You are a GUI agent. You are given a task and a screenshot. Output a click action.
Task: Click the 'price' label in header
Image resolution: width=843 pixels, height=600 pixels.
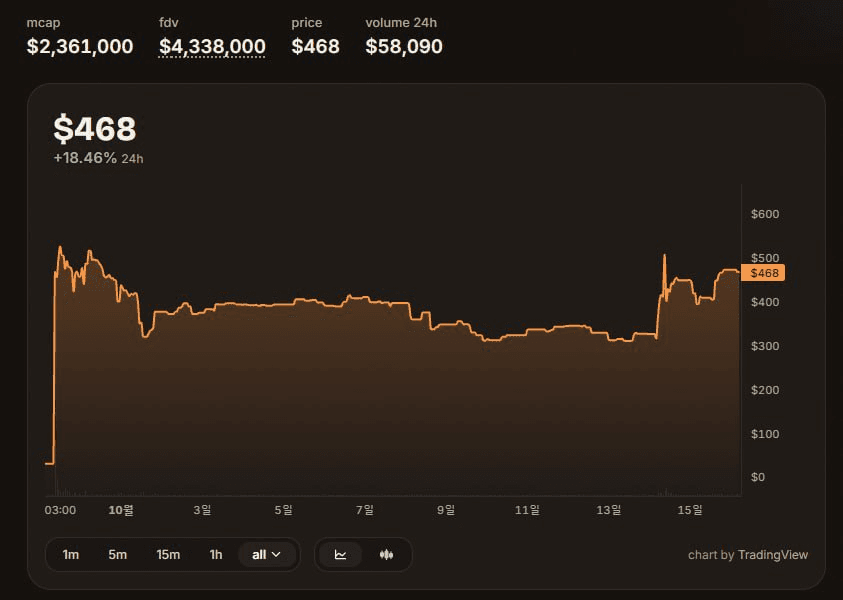(x=306, y=23)
